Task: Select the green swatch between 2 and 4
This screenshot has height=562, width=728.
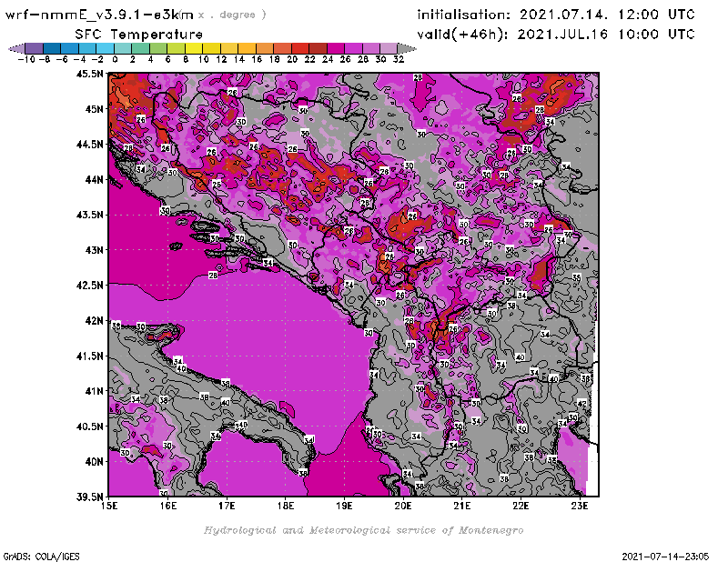Action: [x=141, y=49]
